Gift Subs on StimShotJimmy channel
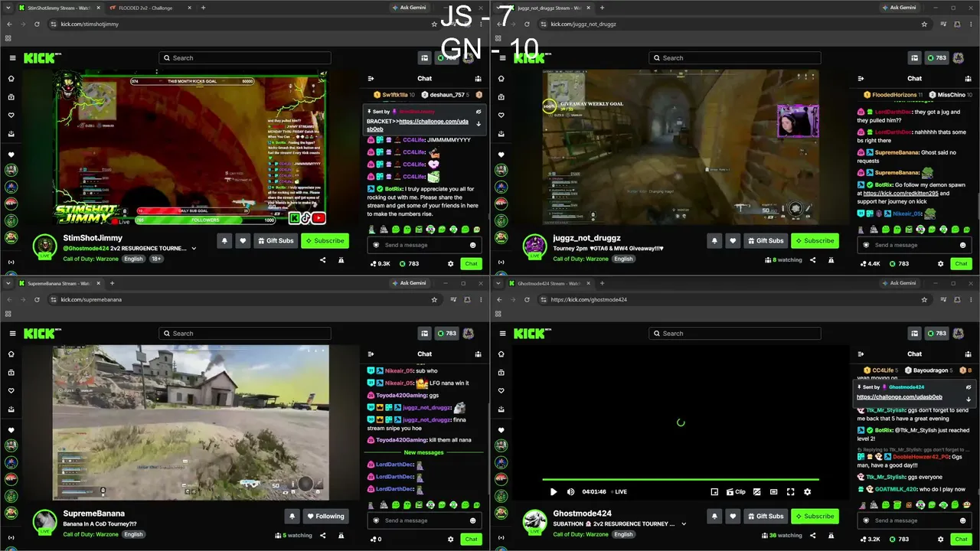This screenshot has height=551, width=980. (275, 240)
